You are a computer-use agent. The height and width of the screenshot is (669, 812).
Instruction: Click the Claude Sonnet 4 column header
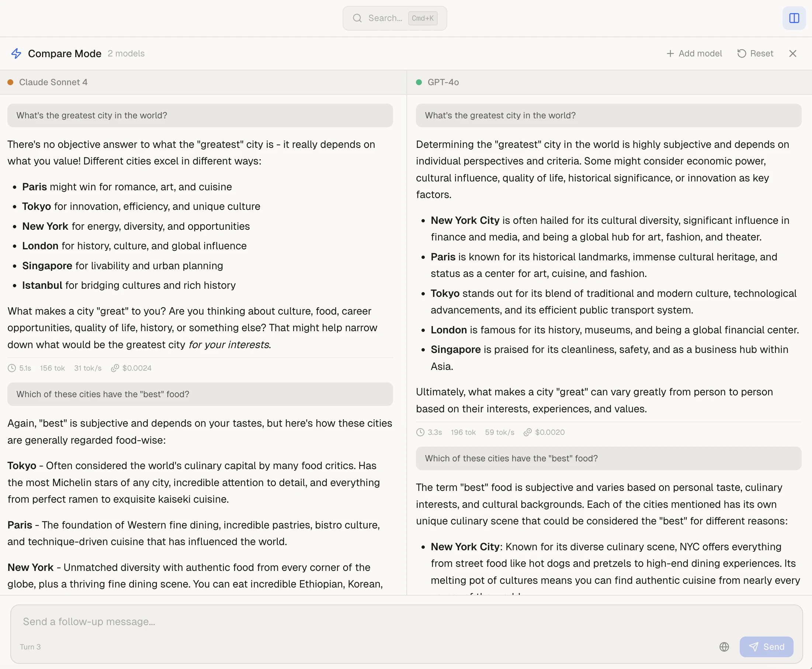pyautogui.click(x=53, y=82)
